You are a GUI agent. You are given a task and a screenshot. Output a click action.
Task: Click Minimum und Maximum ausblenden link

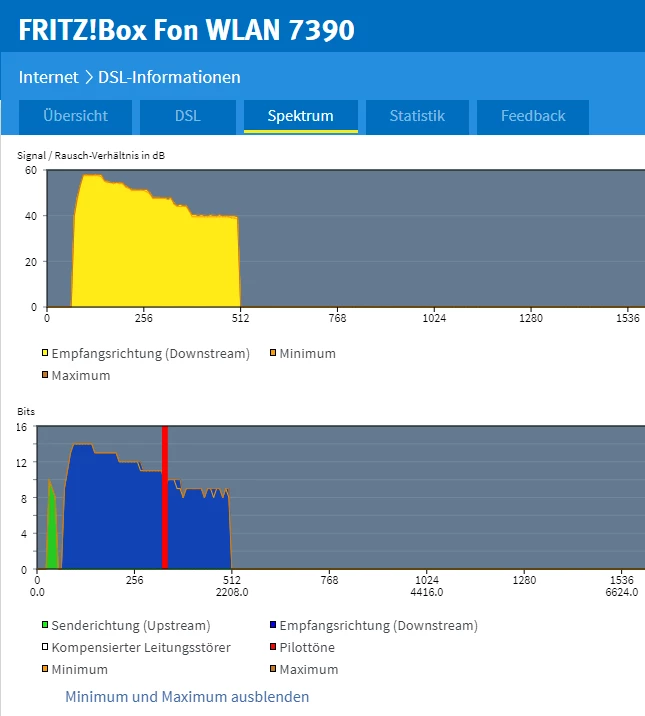pos(187,697)
